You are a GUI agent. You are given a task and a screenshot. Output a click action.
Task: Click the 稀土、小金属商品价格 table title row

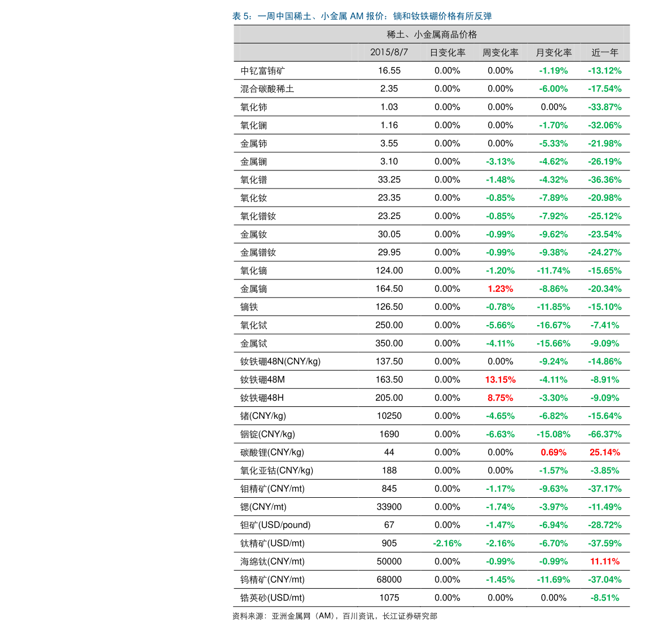tap(432, 34)
